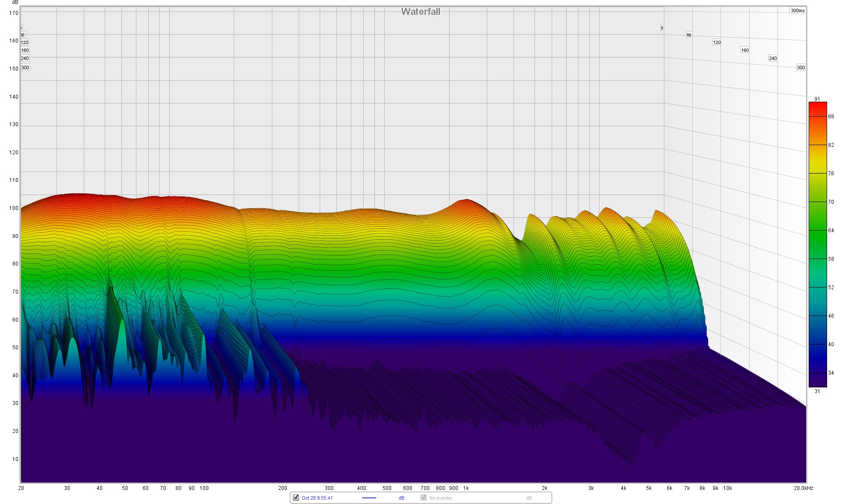
Task: Click the 180 time marker on right axis
Action: [745, 50]
